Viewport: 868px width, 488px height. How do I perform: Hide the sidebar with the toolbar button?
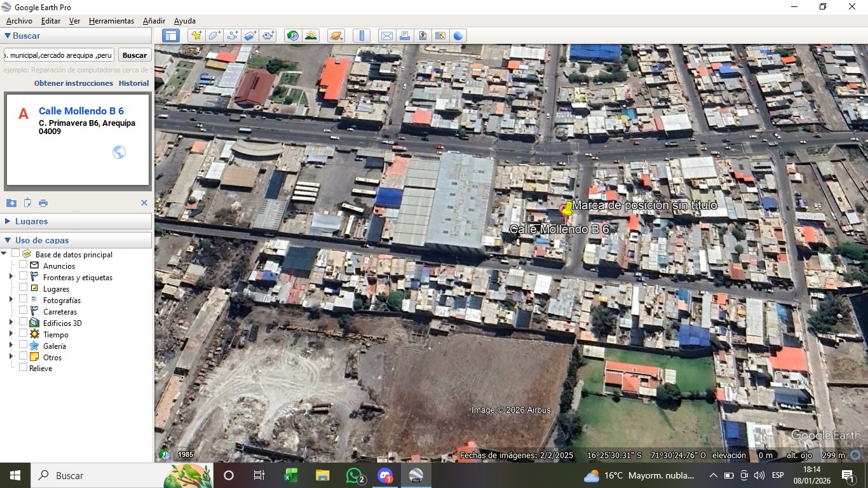171,36
